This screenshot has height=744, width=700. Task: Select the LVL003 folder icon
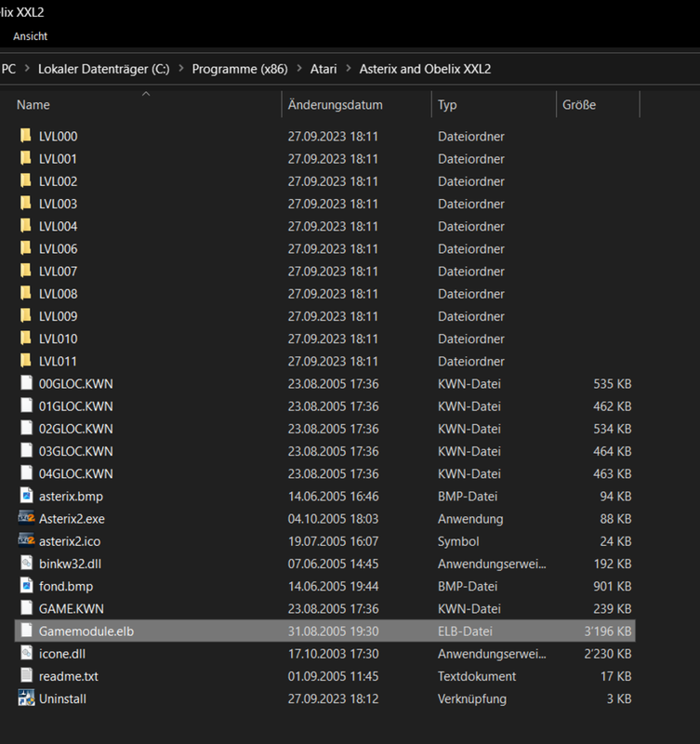coord(26,203)
